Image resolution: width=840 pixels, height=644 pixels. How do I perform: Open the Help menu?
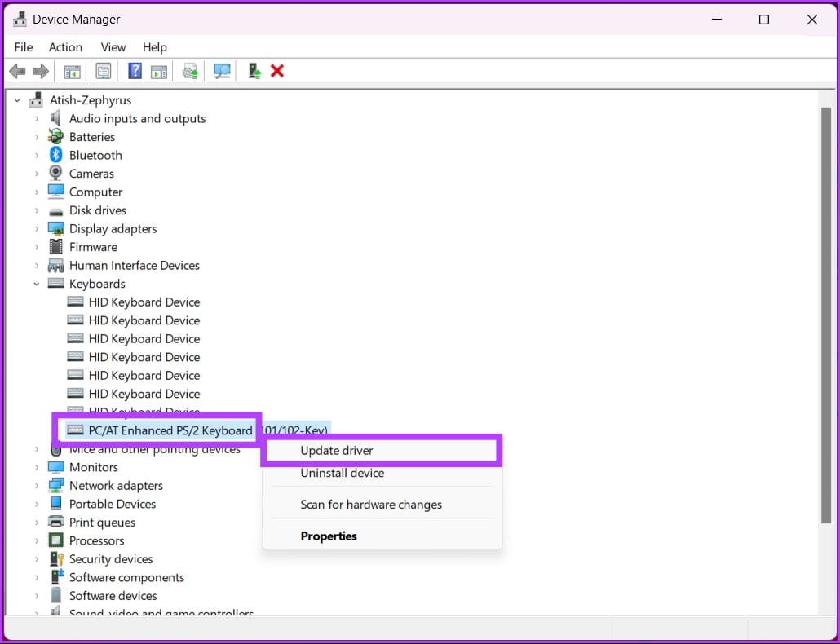pos(155,47)
